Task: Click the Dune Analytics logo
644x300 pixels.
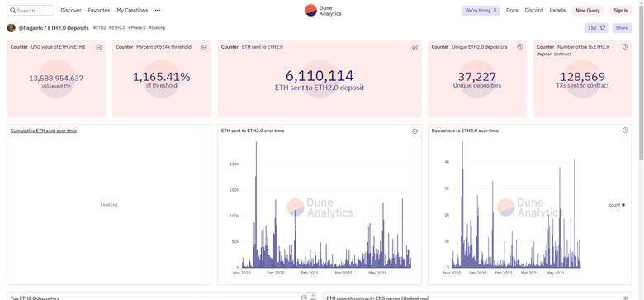Action: 323,10
